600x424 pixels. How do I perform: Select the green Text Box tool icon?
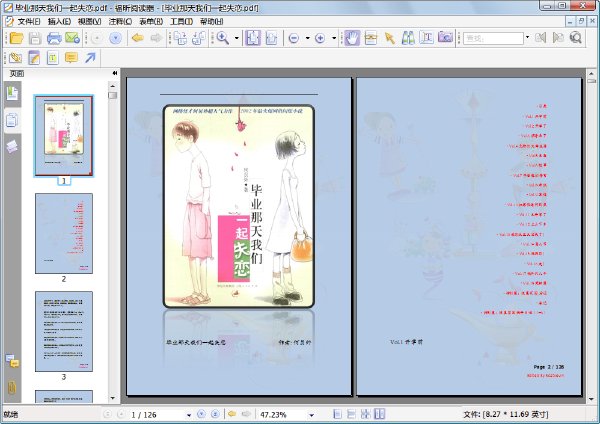(x=52, y=58)
